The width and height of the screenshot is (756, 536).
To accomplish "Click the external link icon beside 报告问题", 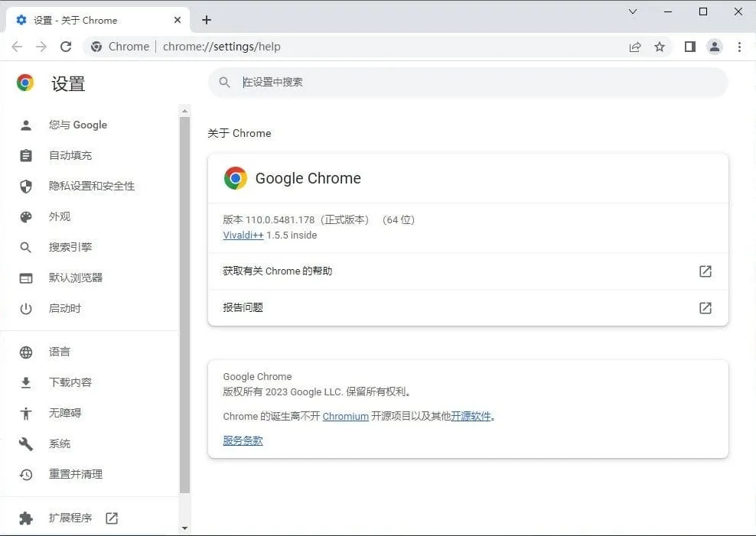I will tap(705, 308).
